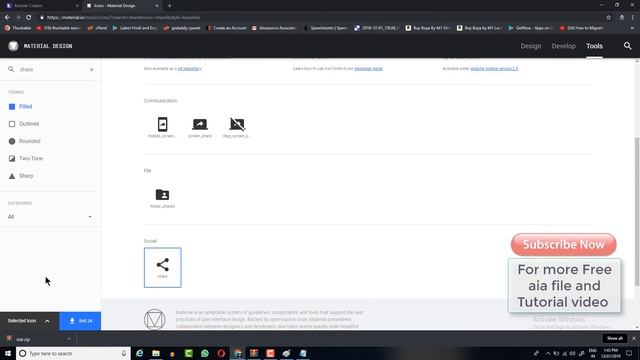Open the Windows notification center
Viewport: 640px width, 360px height.
pyautogui.click(x=629, y=353)
